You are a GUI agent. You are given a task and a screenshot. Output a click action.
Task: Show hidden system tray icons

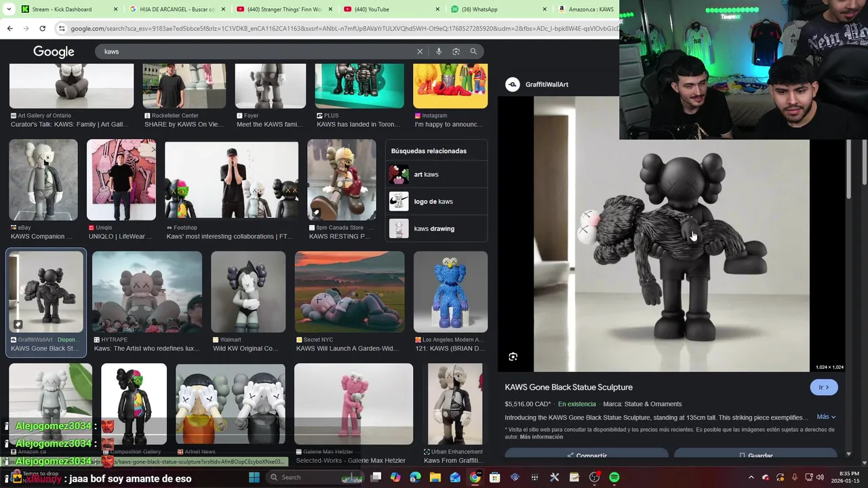pos(751,477)
